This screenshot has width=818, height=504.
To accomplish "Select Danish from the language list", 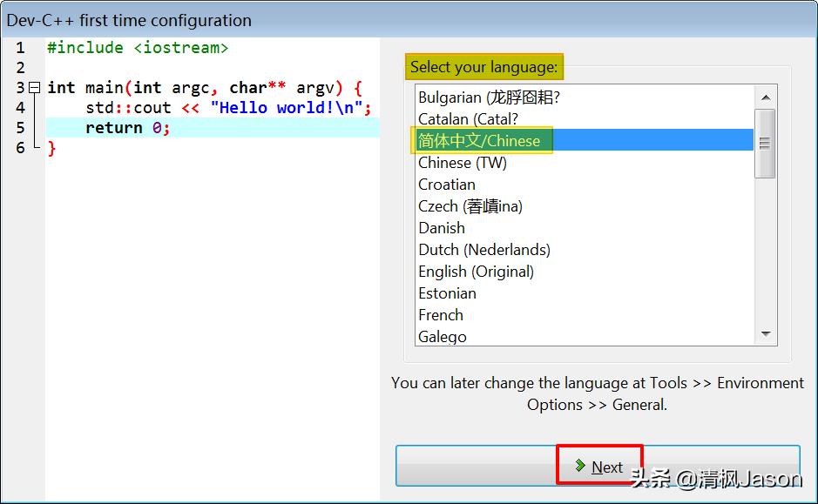I will coord(441,228).
